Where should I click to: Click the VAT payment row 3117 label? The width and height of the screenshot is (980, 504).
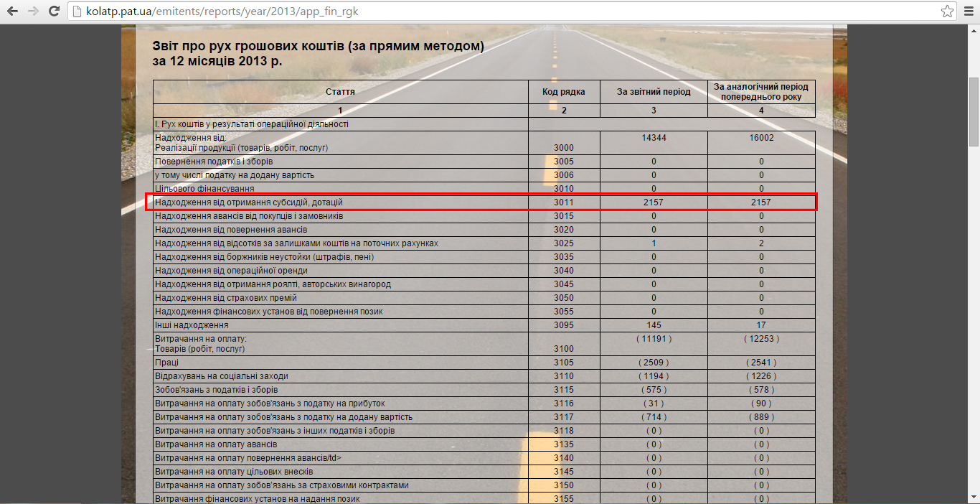click(283, 417)
